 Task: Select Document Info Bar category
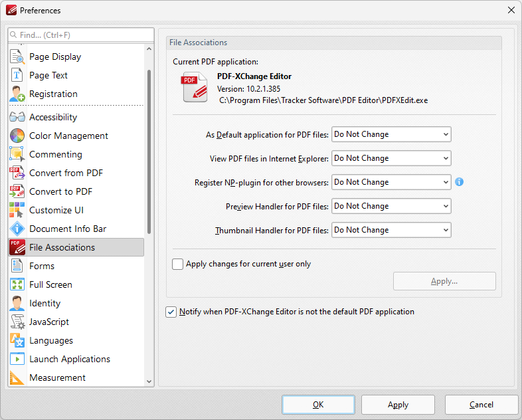pyautogui.click(x=76, y=229)
